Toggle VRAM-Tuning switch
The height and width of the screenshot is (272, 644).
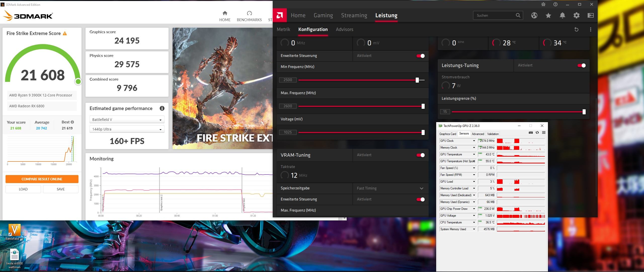click(x=420, y=155)
